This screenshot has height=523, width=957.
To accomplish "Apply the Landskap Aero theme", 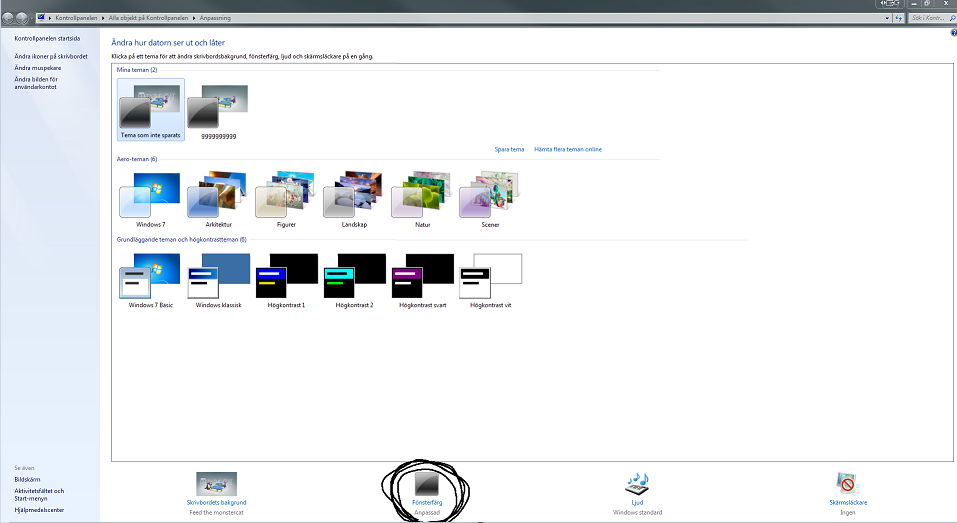I will [354, 200].
